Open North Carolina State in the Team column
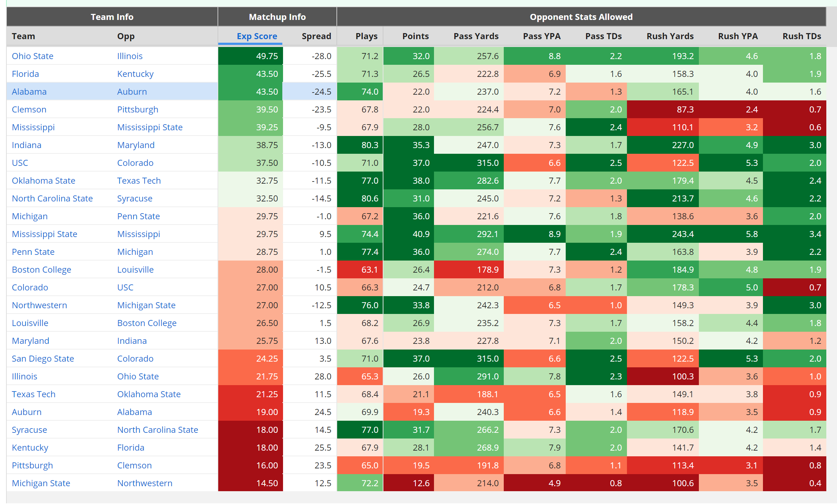 pyautogui.click(x=52, y=198)
